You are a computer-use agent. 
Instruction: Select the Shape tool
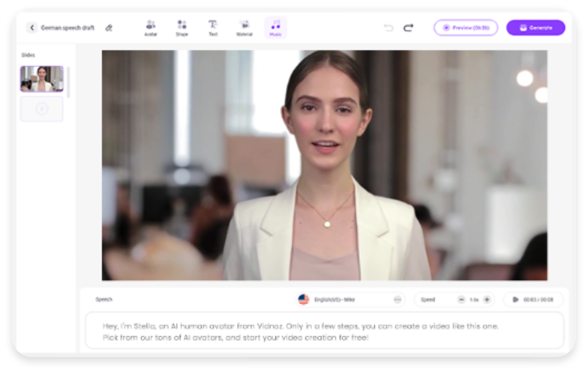tap(181, 27)
